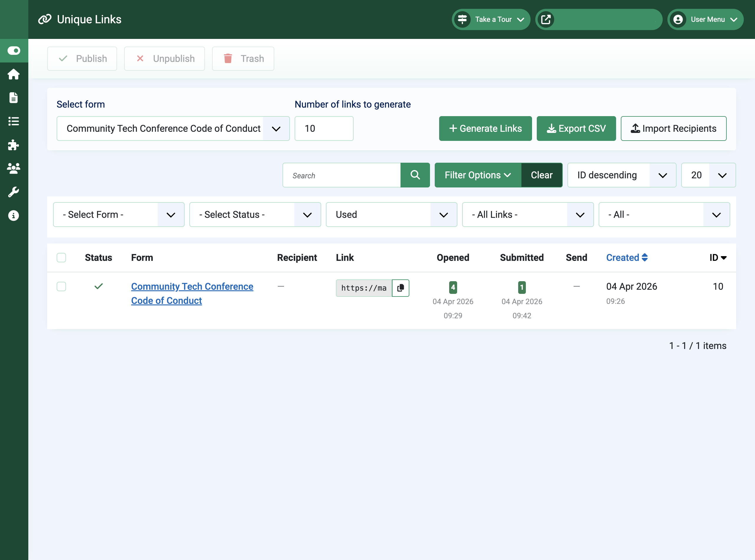Screen dimensions: 755x560
Task: Click the info icon at sidebar bottom
Action: coord(14,215)
